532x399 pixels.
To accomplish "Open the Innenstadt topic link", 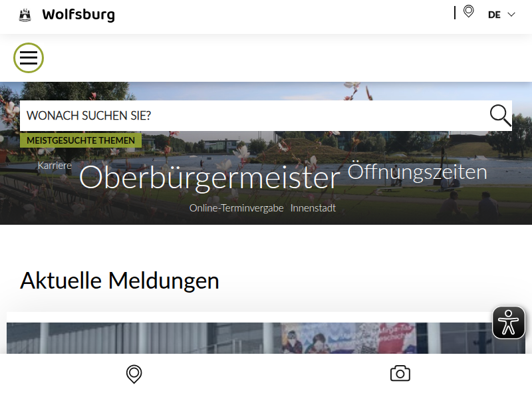I will (313, 208).
